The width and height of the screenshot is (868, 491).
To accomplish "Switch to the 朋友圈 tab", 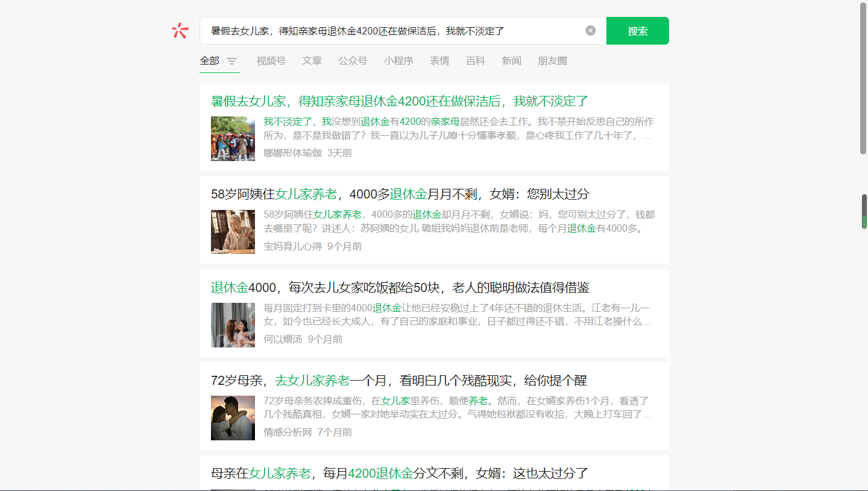I will point(552,61).
